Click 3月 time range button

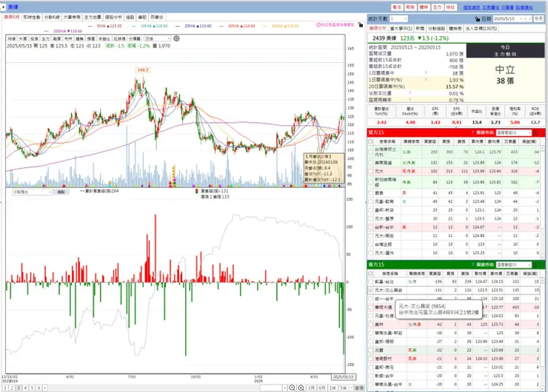point(311,388)
